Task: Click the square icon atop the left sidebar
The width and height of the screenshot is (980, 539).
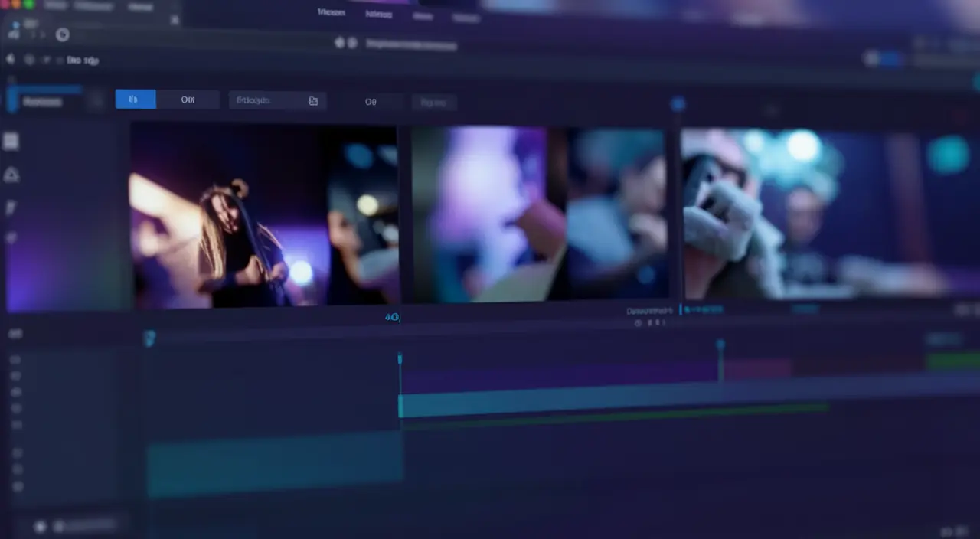Action: pos(11,141)
